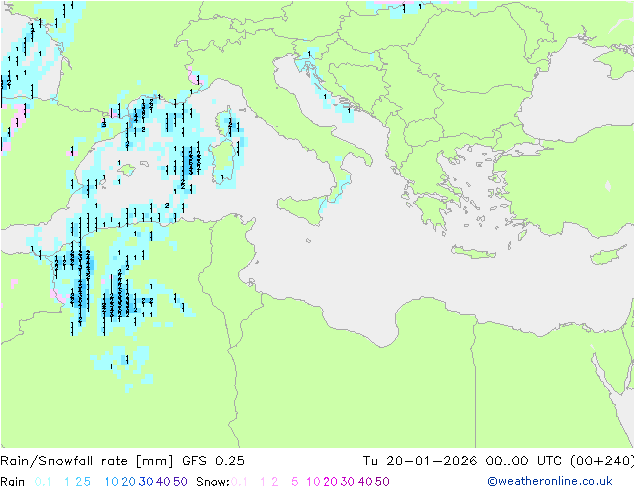Click the 'Rain' legend label
Image resolution: width=634 pixels, height=490 pixels.
13,482
